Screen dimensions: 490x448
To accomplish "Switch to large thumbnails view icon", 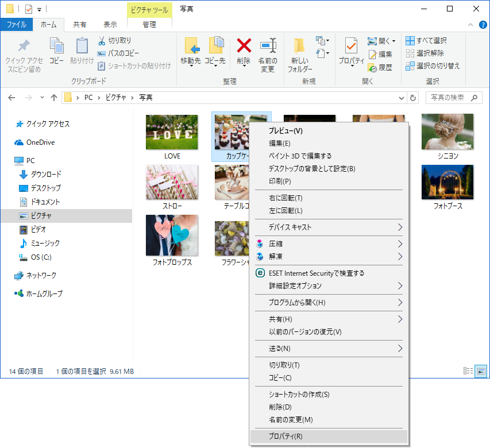I will [481, 371].
